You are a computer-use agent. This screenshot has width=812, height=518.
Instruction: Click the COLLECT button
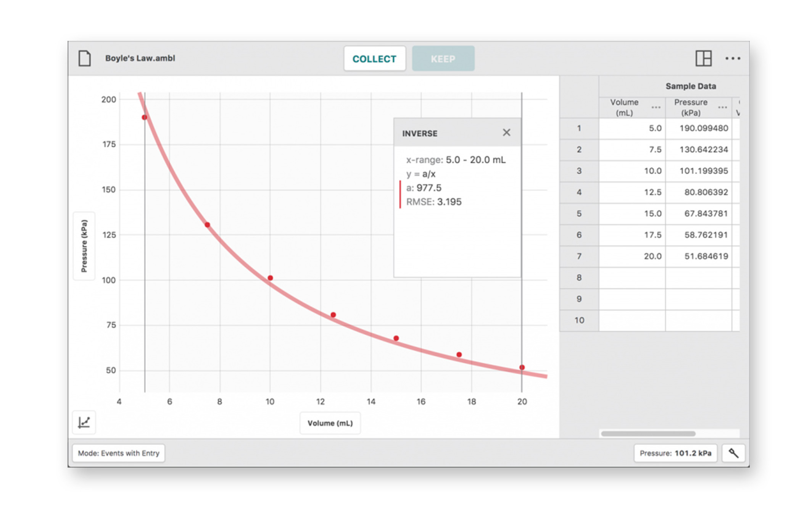pyautogui.click(x=374, y=59)
